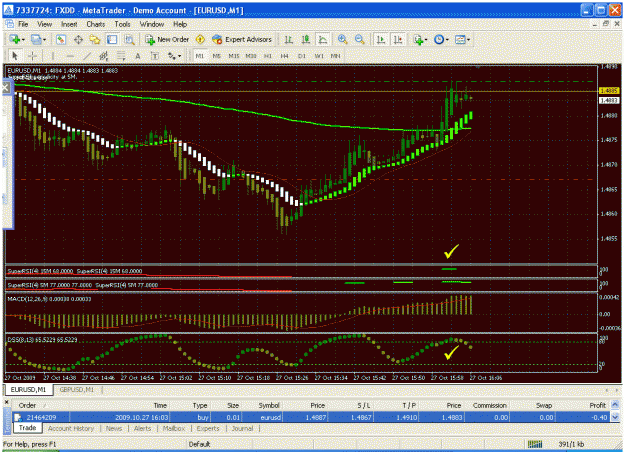Select the EURUSD,M1 chart tab
The width and height of the screenshot is (625, 452).
[x=28, y=389]
